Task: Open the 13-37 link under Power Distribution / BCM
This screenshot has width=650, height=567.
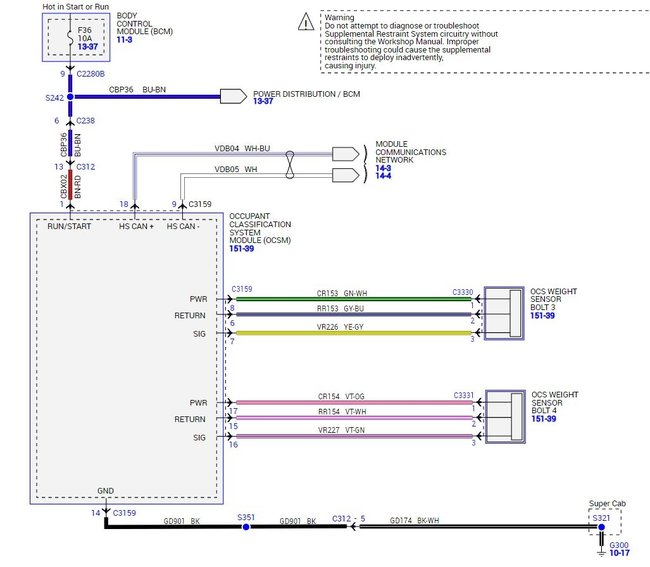Action: (x=263, y=101)
